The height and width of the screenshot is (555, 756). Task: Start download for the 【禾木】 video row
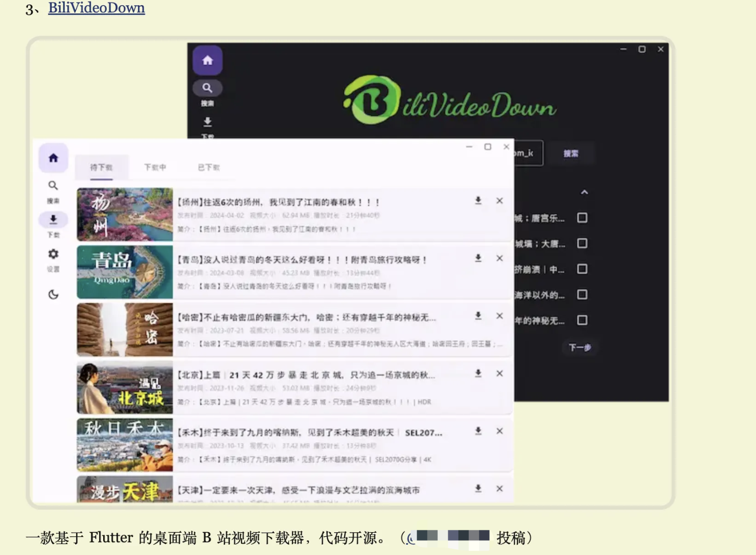point(478,431)
